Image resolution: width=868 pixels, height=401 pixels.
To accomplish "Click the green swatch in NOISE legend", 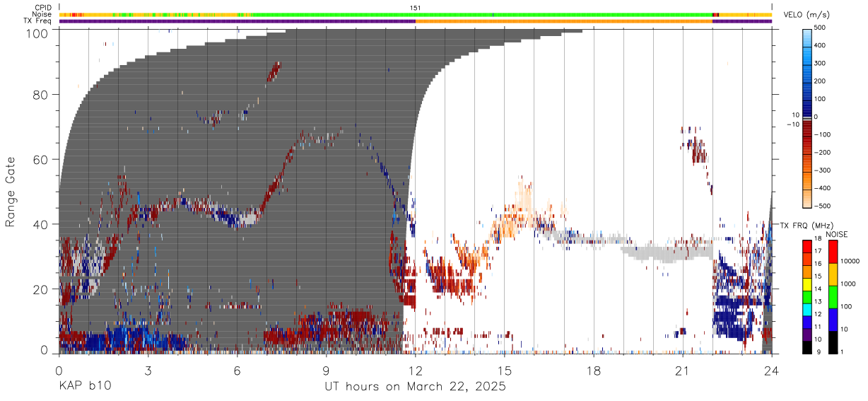I will point(832,296).
